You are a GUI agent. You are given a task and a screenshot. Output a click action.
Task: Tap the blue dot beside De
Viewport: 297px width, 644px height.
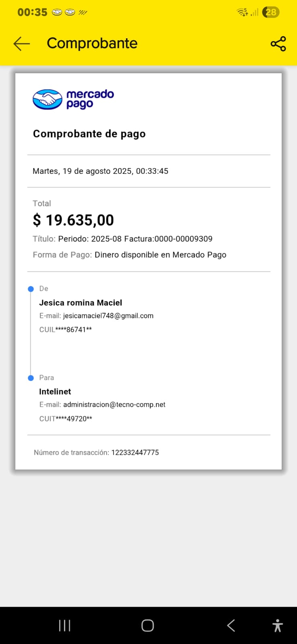31,289
